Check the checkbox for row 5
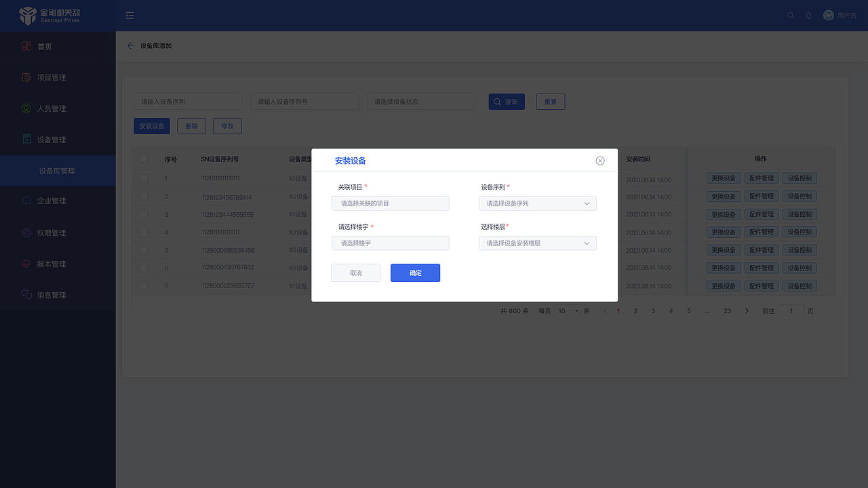This screenshot has height=488, width=868. click(144, 250)
